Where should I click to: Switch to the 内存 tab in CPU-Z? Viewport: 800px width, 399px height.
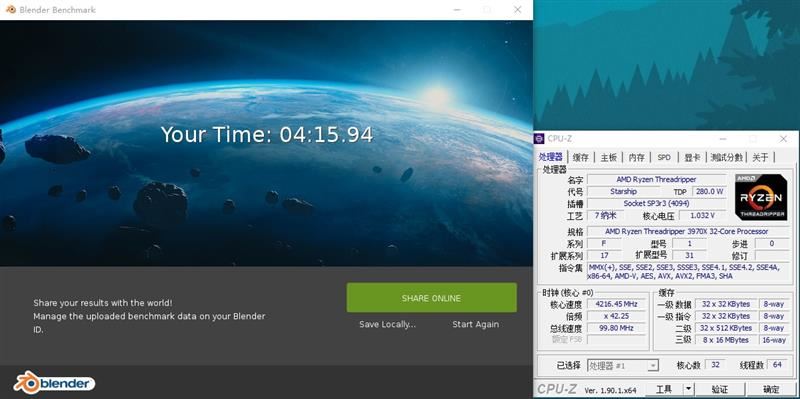(636, 158)
